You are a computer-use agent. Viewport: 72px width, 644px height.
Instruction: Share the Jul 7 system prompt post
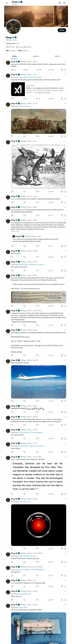(65, 99)
